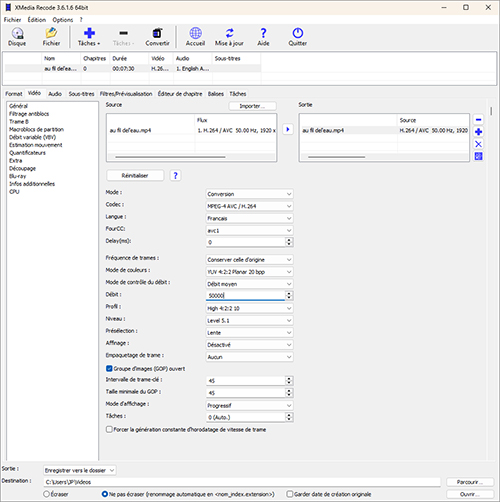Image resolution: width=500 pixels, height=502 pixels.
Task: Open the Niveau dropdown Level 5.1
Action: click(249, 320)
